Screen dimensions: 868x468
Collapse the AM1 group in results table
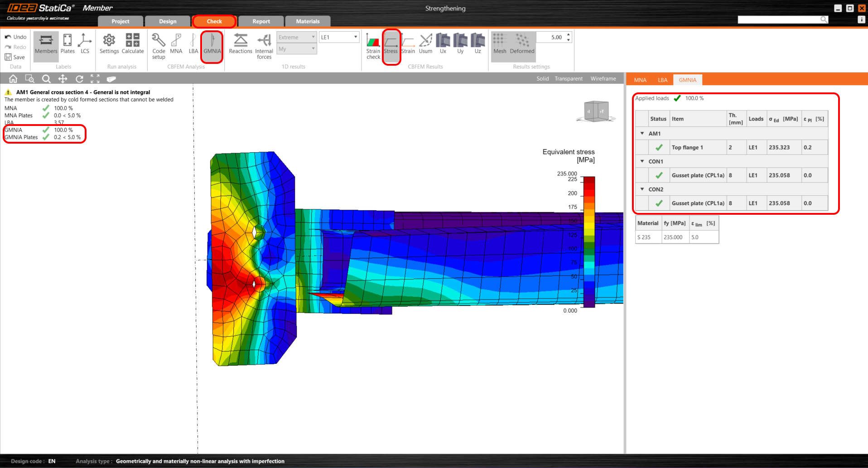pos(642,134)
